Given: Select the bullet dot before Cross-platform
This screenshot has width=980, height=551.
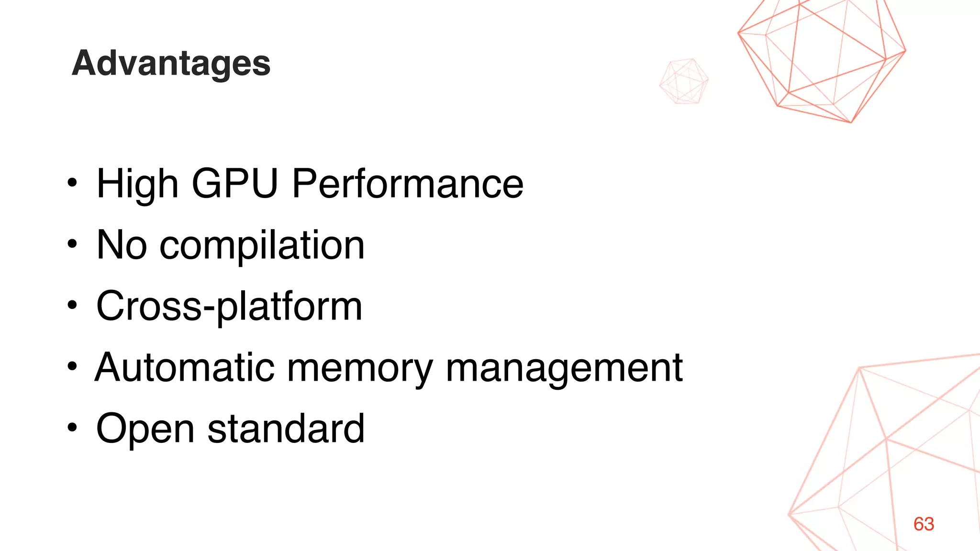Looking at the screenshot, I should (x=72, y=306).
